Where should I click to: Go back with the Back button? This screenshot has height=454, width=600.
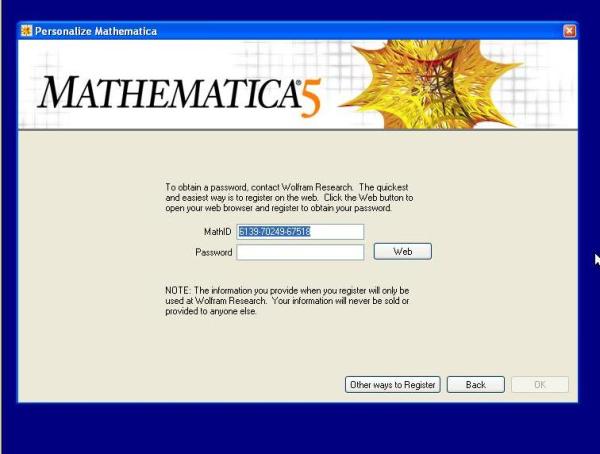tap(475, 385)
